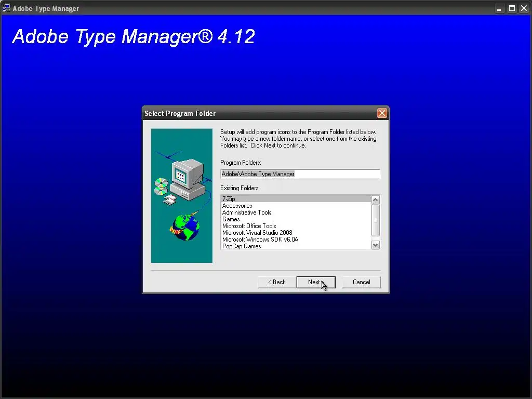Viewport: 532px width, 399px height.
Task: Select Accessories folder in the list
Action: 296,206
